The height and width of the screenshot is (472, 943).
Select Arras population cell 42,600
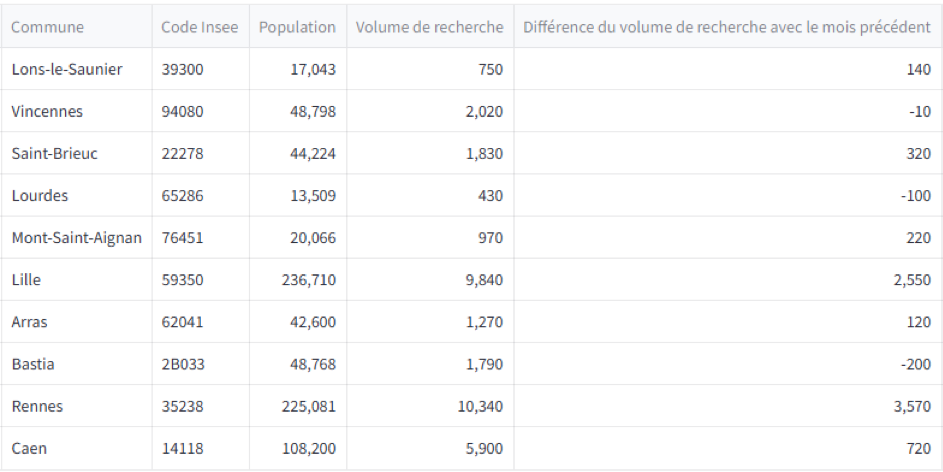coord(314,322)
